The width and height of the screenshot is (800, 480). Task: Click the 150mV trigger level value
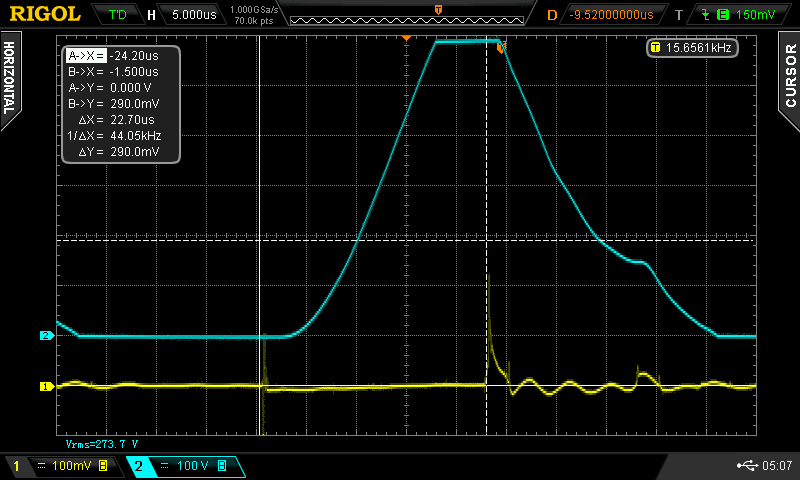[x=756, y=14]
